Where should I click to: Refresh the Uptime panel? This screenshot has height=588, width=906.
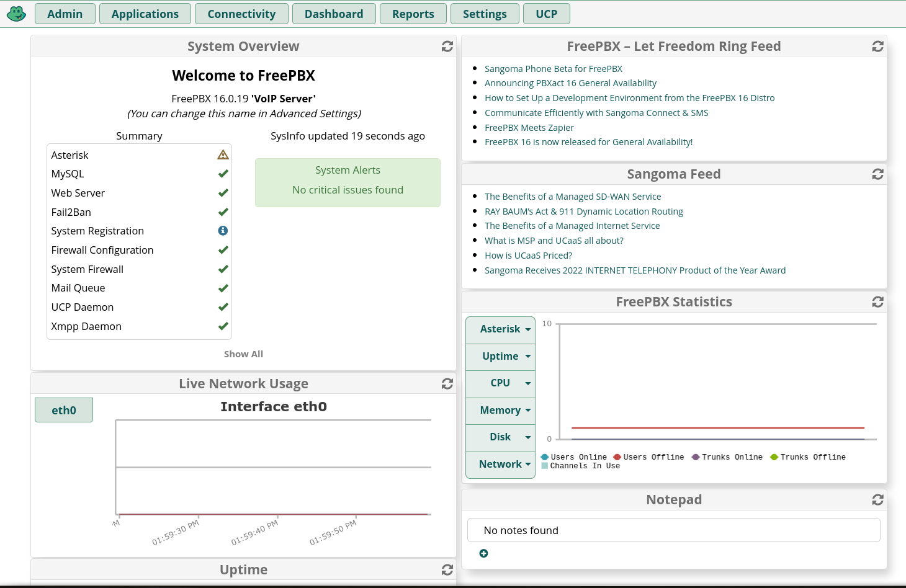point(447,570)
